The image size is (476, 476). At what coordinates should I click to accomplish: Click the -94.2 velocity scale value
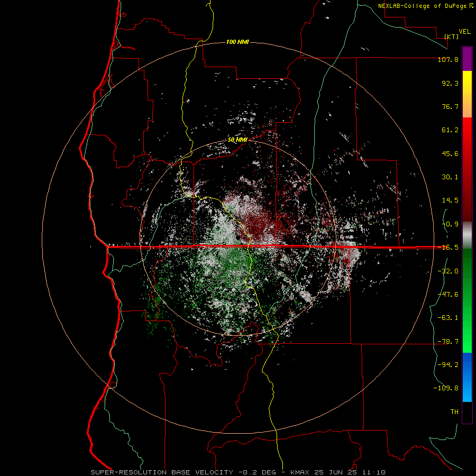(x=448, y=365)
